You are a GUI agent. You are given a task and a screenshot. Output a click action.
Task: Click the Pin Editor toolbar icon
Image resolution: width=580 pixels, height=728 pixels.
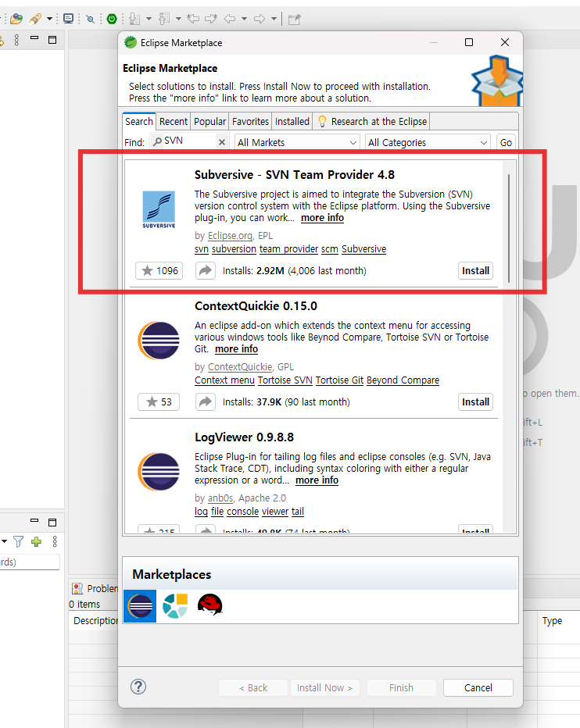pos(294,19)
